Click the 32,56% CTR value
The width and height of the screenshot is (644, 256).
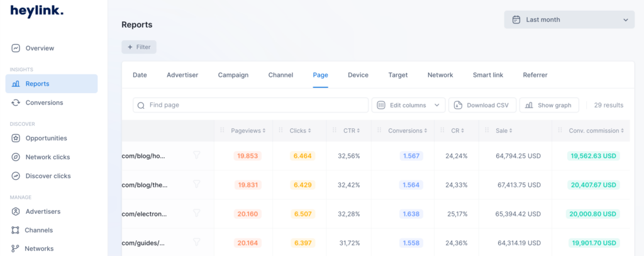(x=348, y=156)
